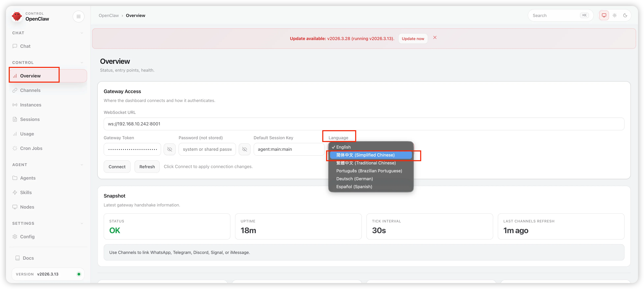Collapse the AGENT section chevron
644x289 pixels.
82,165
